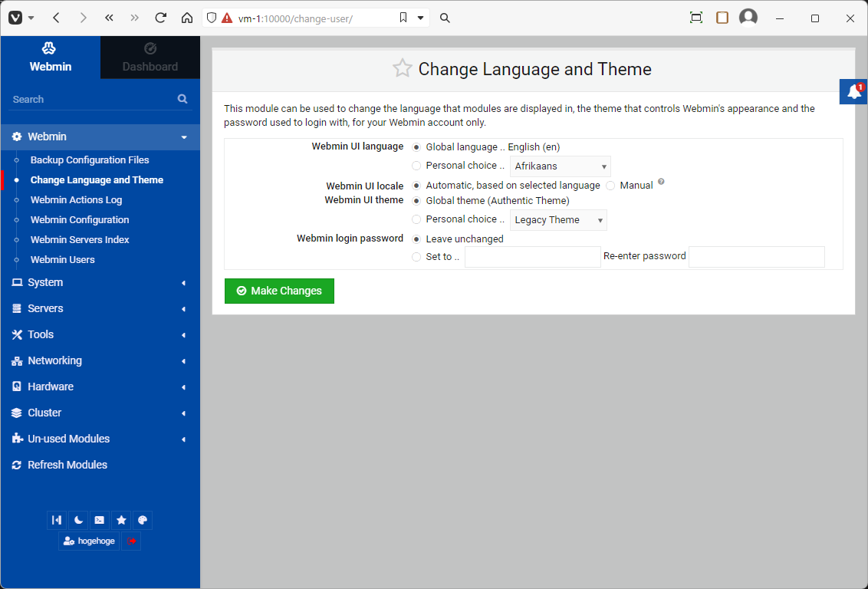The height and width of the screenshot is (589, 868).
Task: Switch to the Dashboard tab
Action: (x=150, y=57)
